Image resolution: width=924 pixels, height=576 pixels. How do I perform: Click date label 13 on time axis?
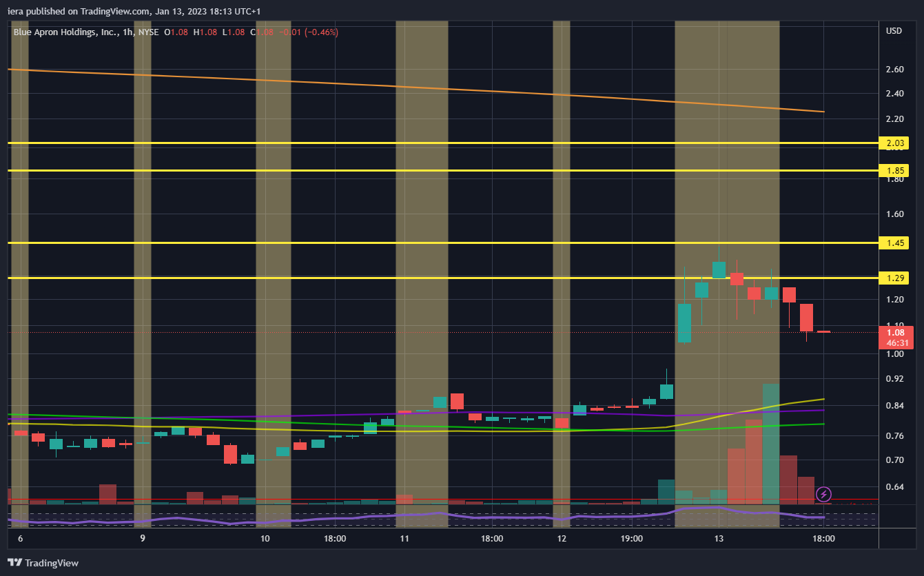click(x=719, y=539)
